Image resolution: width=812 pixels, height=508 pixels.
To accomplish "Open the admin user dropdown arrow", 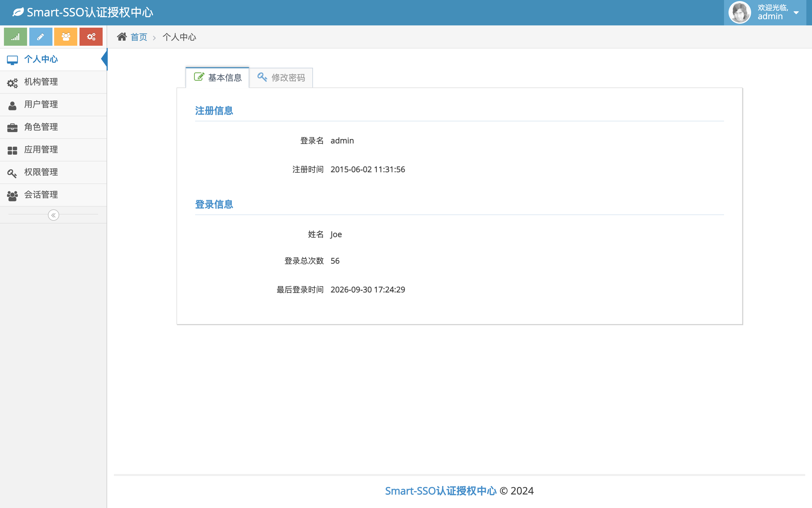I will coord(796,13).
